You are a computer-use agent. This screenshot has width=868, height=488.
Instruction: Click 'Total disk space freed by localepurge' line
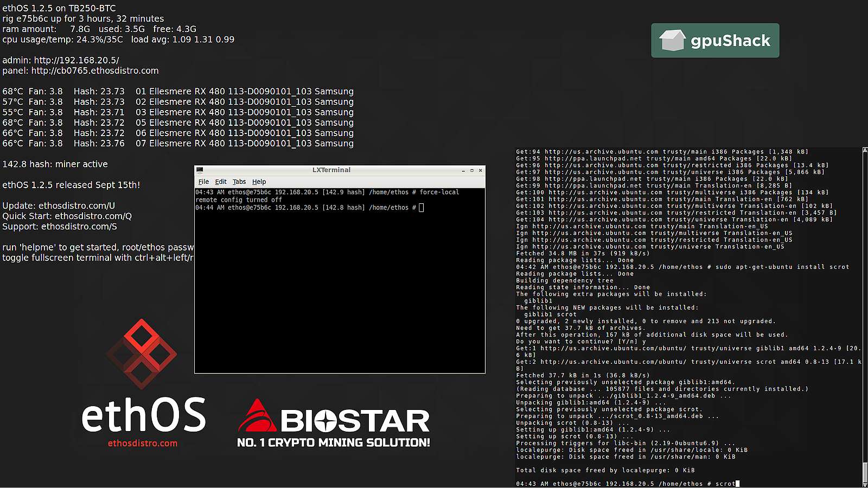tap(605, 470)
